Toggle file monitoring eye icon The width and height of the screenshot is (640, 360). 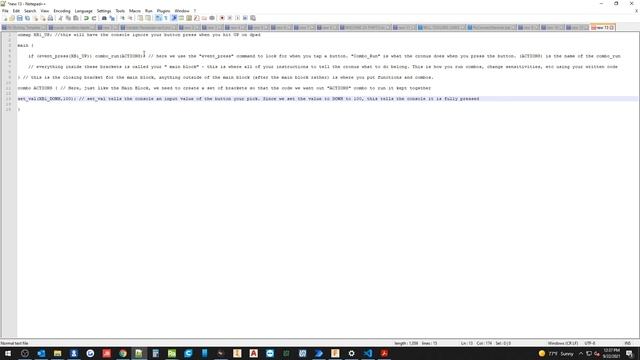click(212, 18)
